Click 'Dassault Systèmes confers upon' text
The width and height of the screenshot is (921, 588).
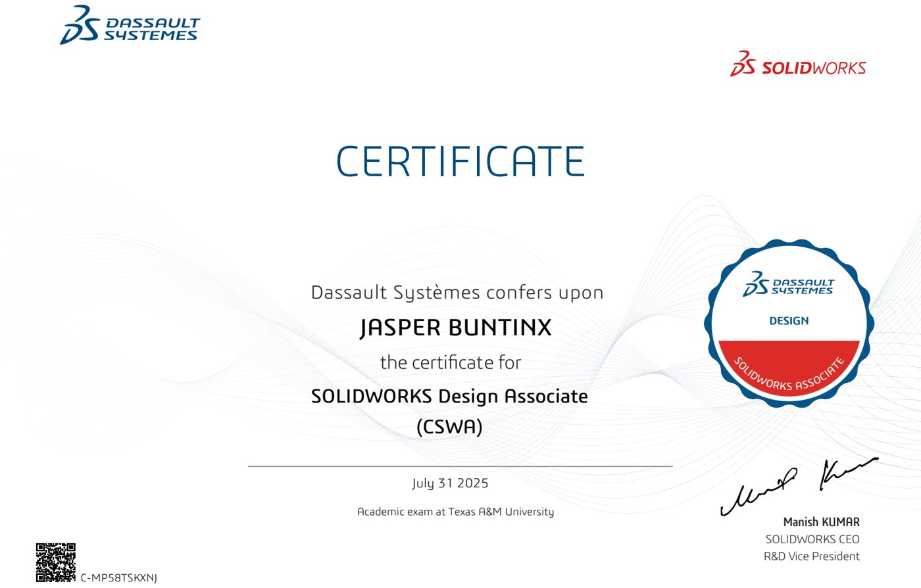[x=457, y=293]
